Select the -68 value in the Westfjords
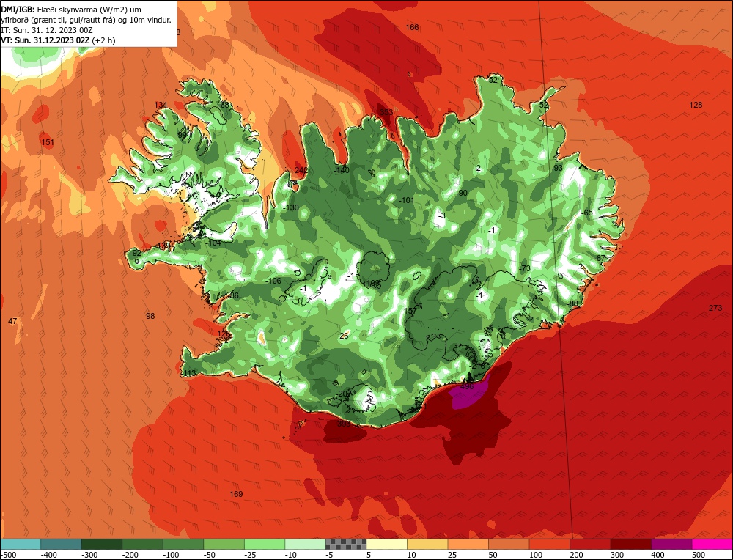 224,105
